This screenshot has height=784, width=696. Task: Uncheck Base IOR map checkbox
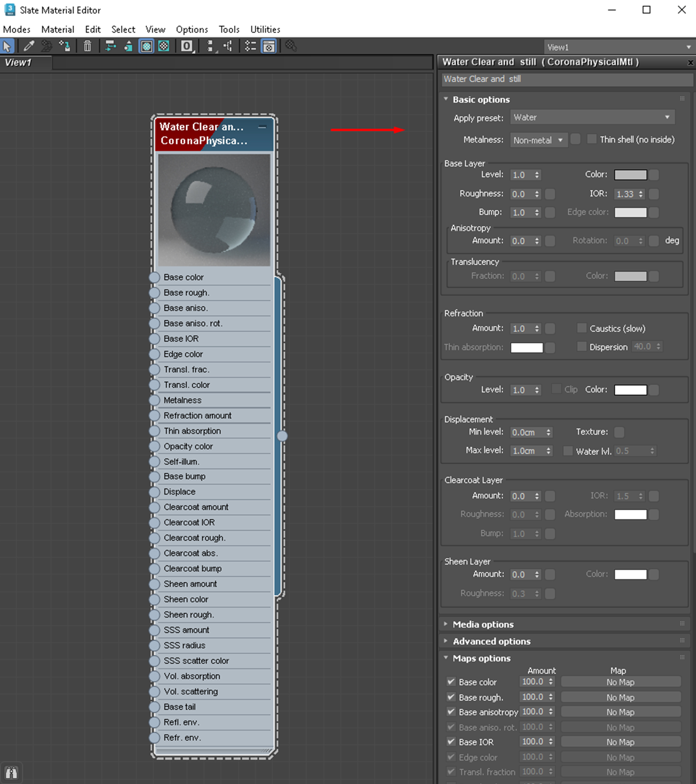click(451, 742)
